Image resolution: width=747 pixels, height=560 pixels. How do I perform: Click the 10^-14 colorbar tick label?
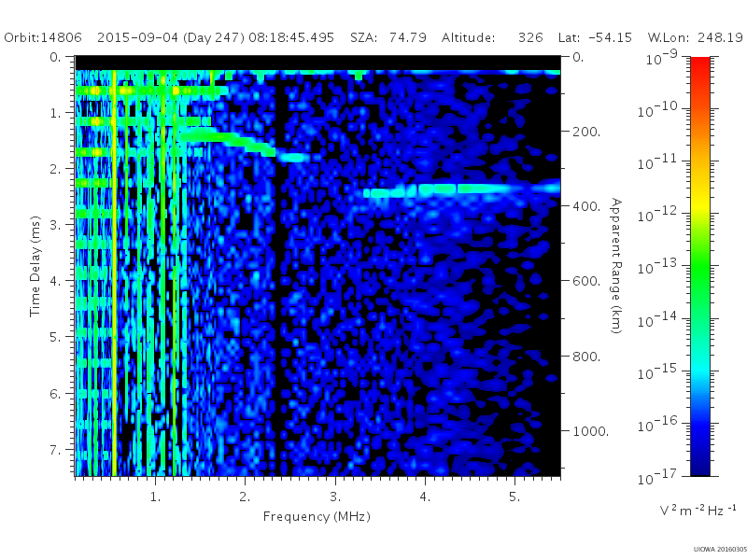657,320
